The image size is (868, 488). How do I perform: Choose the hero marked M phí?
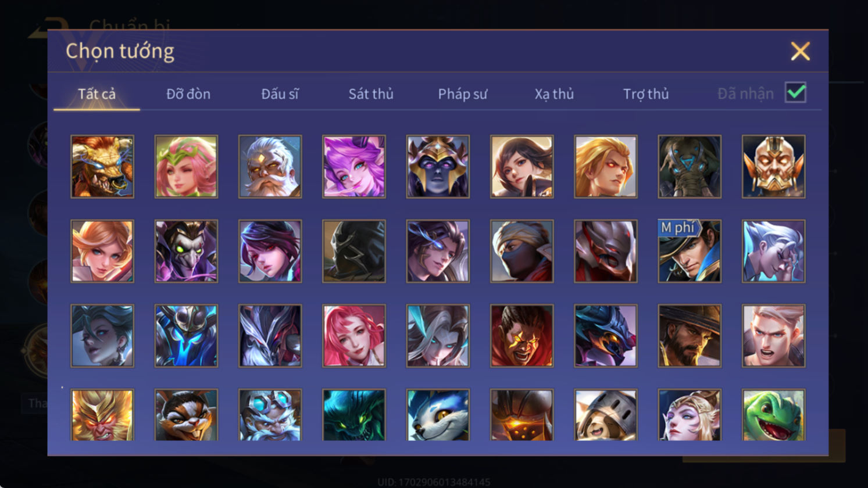[690, 251]
